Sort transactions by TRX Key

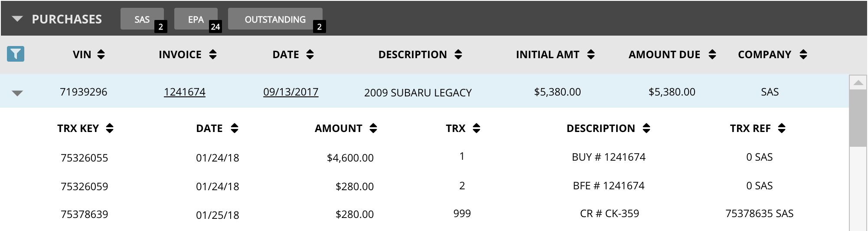(110, 128)
